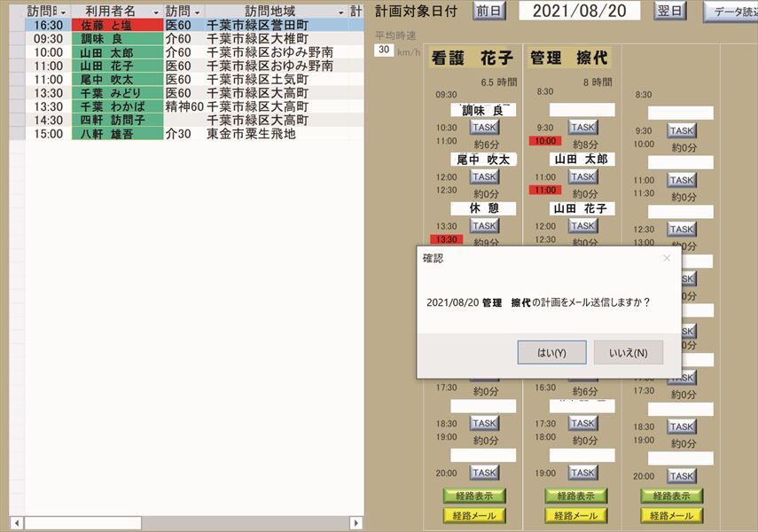The width and height of the screenshot is (758, 532).
Task: Send route mail 経路メール for 看護 花子
Action: (474, 515)
